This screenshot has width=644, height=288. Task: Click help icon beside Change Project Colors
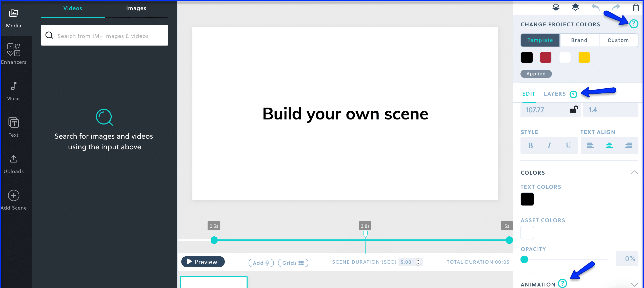[634, 24]
